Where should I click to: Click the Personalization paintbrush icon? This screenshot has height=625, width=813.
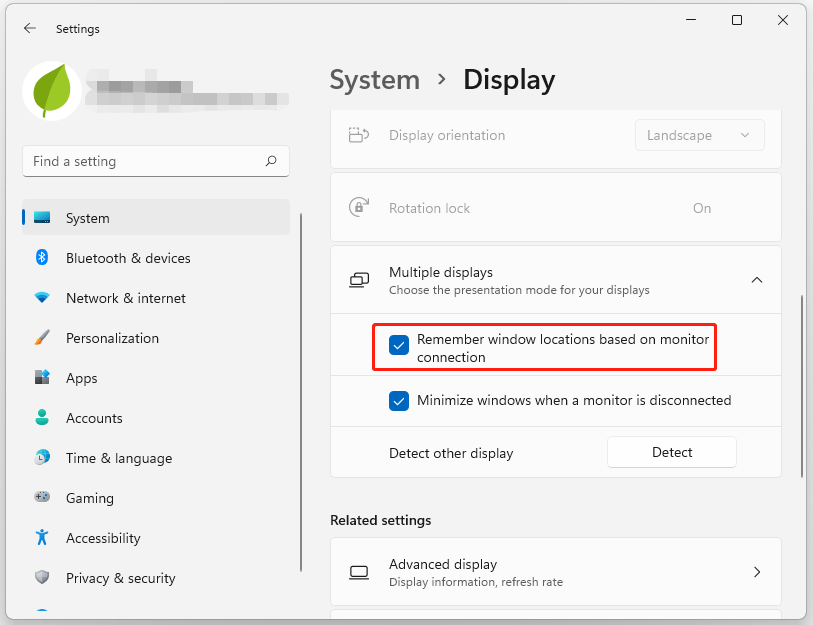(x=42, y=338)
